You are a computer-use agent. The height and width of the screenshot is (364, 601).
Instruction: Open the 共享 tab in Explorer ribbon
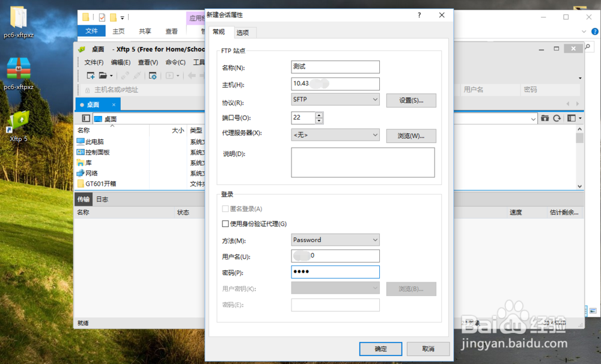145,31
